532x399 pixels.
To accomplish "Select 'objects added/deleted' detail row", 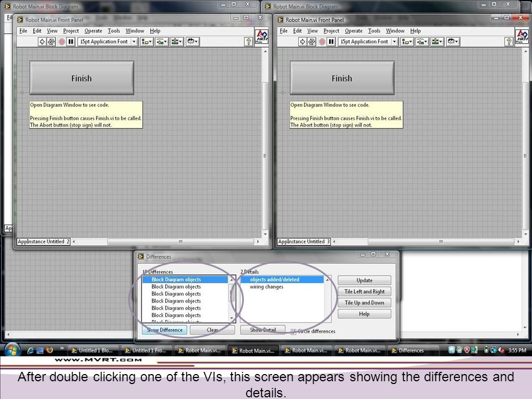I will pos(282,279).
